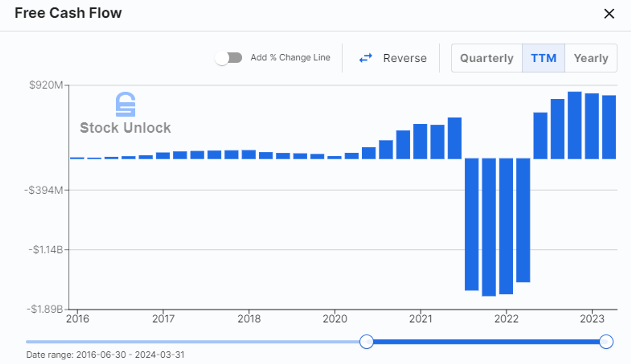Click the tallest positive free cash flow bar
The width and height of the screenshot is (631, 364).
[x=575, y=125]
